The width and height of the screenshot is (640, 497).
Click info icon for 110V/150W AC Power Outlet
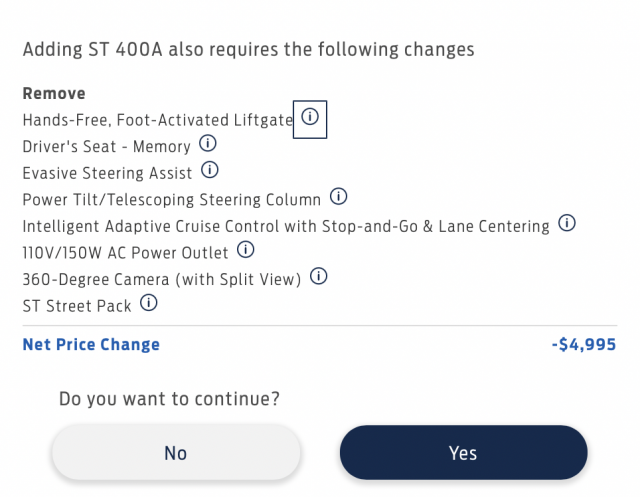[x=246, y=250]
